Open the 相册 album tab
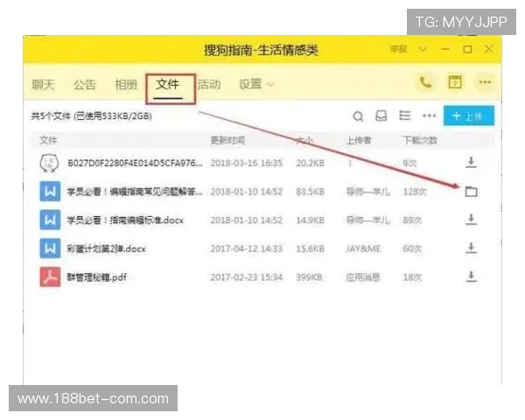Screen dimensions: 525x420 (x=126, y=84)
